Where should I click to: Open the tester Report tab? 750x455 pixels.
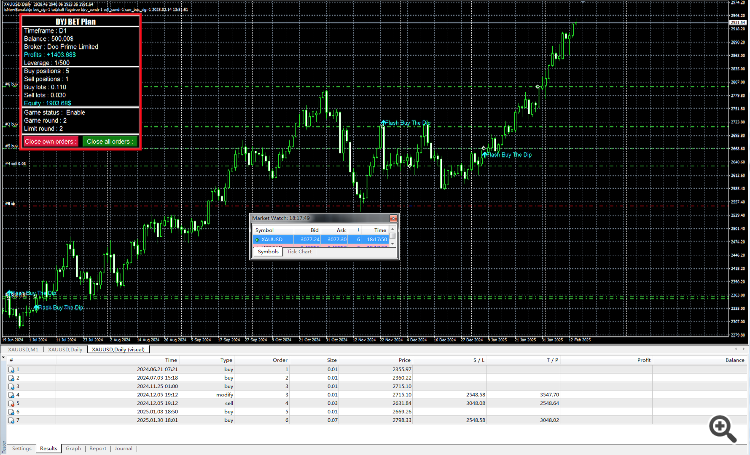(98, 448)
